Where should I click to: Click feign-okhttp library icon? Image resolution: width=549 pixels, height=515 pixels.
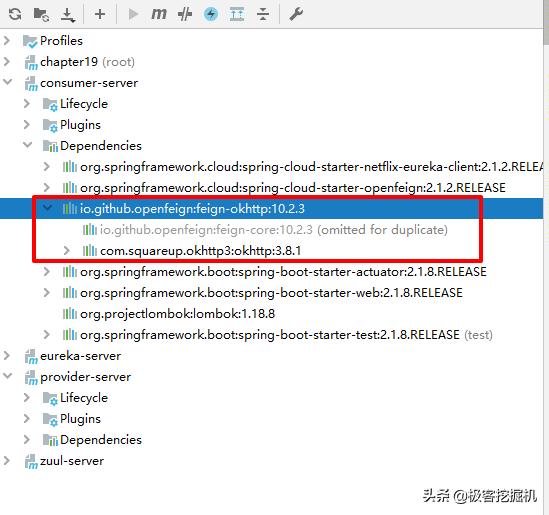[70, 209]
